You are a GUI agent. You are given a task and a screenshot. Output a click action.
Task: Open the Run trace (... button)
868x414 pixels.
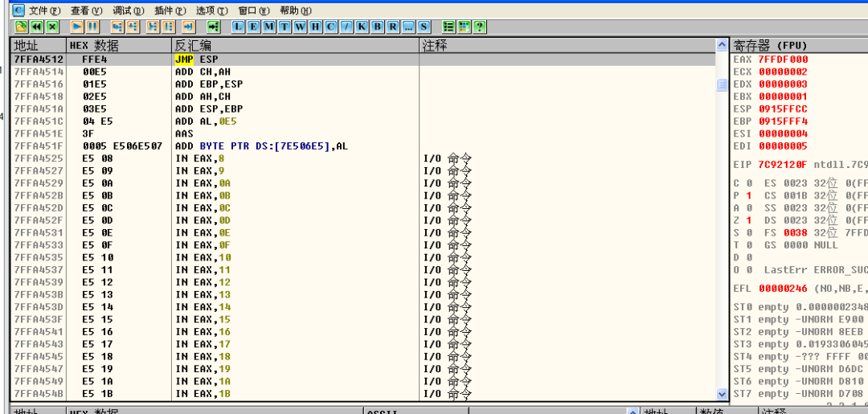[408, 27]
